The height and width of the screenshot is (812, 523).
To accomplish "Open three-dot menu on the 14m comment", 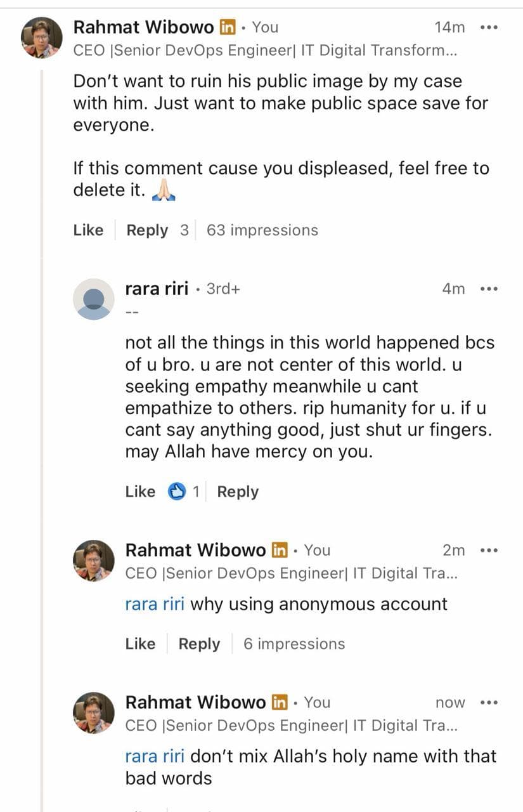I will (489, 27).
